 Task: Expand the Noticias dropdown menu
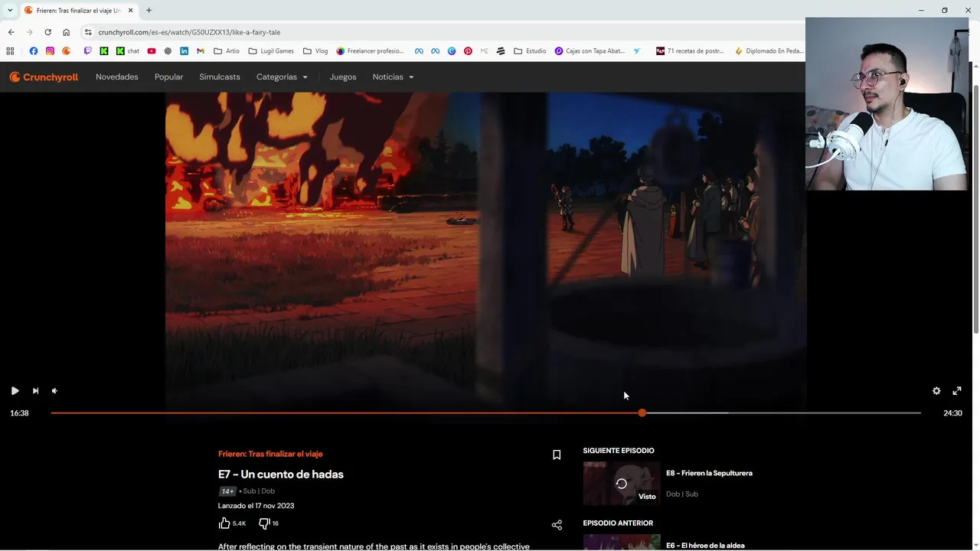393,77
